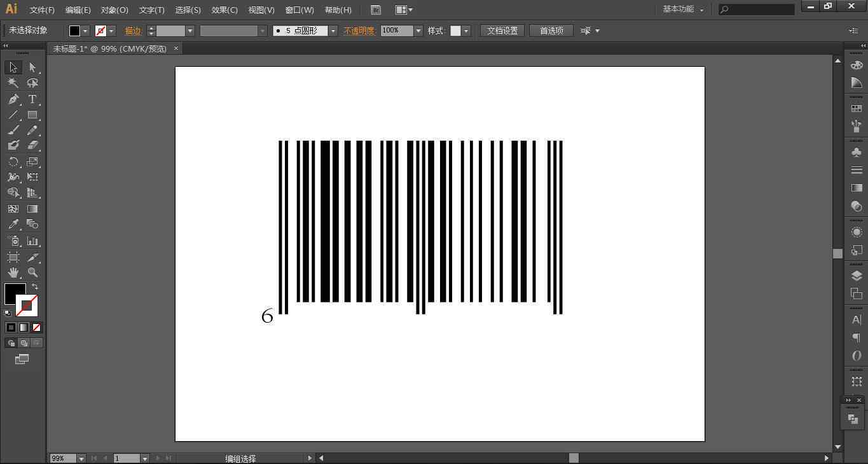The image size is (868, 464).
Task: Open 效果(C) menu
Action: (224, 10)
